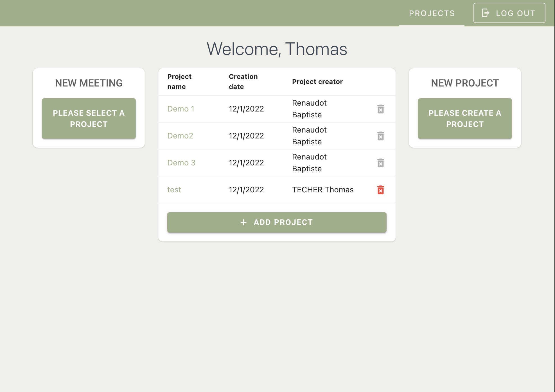Open the Demo 1 project link
Screen dimensions: 555x392
click(x=181, y=109)
